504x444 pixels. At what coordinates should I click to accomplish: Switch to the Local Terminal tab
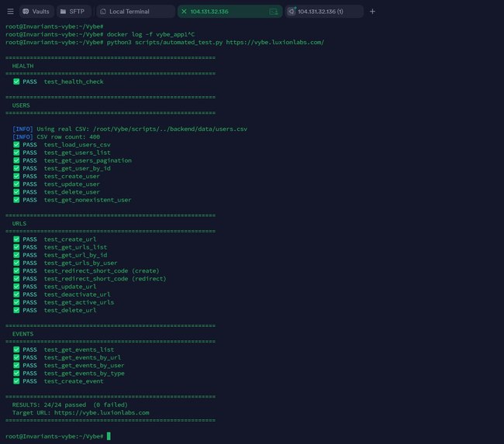(136, 12)
